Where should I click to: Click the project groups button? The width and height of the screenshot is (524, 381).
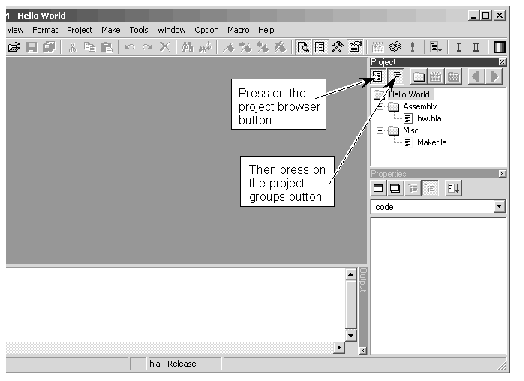click(397, 77)
